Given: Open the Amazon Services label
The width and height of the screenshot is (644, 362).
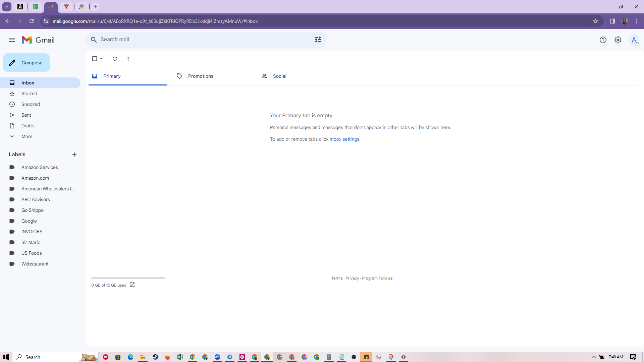Looking at the screenshot, I should pyautogui.click(x=40, y=167).
